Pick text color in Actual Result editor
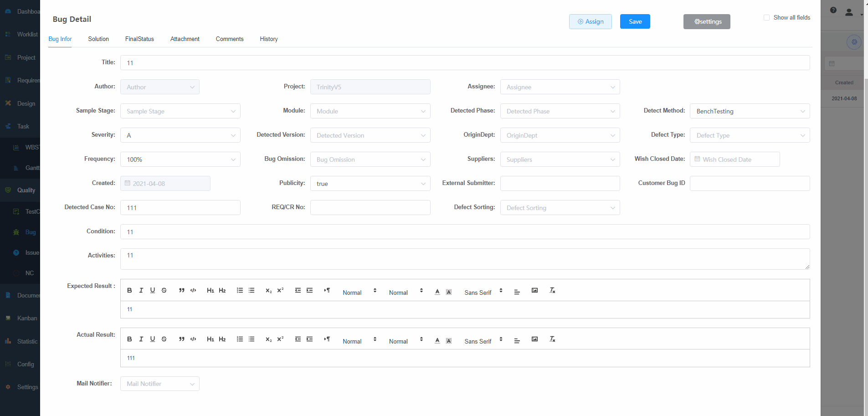Screen dimensions: 868x416 [437, 341]
